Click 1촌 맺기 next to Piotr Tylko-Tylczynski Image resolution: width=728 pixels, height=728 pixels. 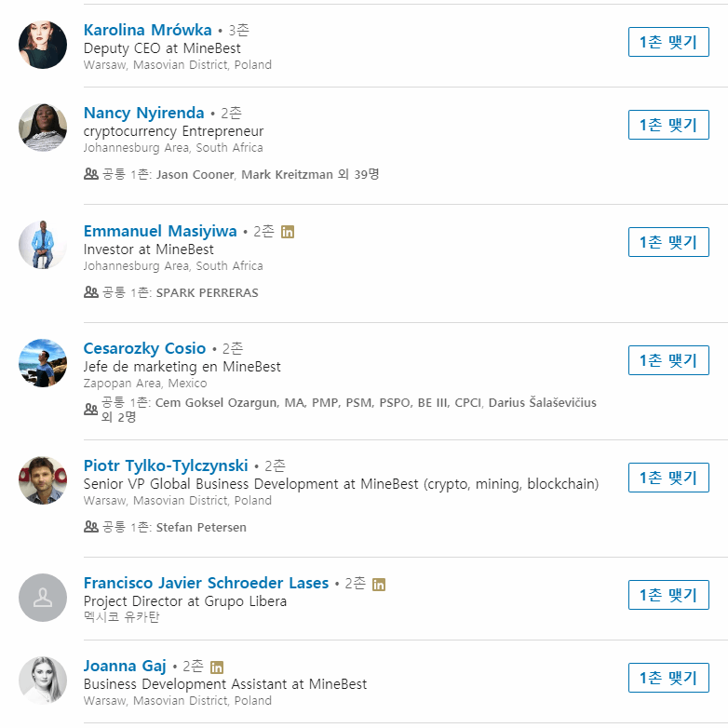tap(668, 478)
